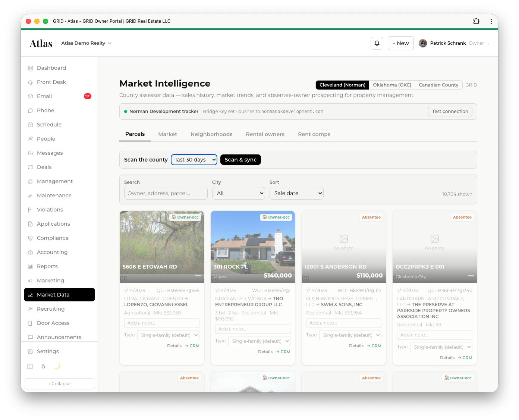Open the Management house icon
The width and height of the screenshot is (519, 420).
click(30, 181)
